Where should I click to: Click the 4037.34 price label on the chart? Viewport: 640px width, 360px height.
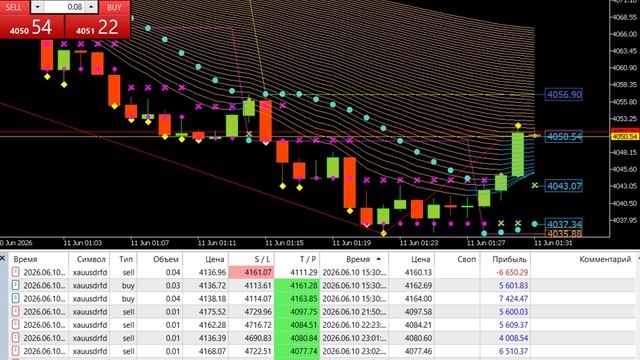pyautogui.click(x=564, y=224)
